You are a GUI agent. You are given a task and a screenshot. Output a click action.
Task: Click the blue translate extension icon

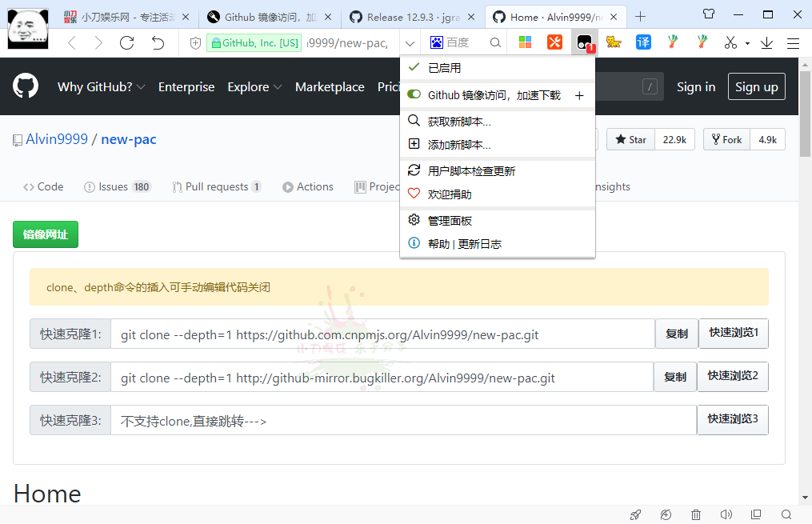643,42
